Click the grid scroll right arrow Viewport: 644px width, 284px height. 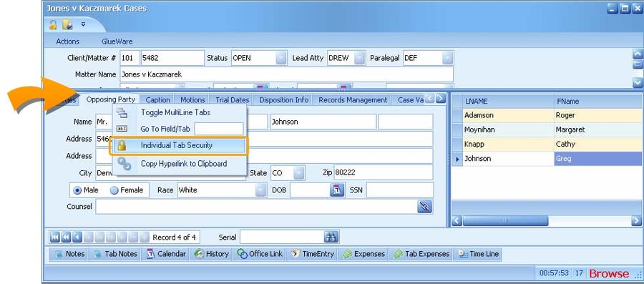coord(636,221)
